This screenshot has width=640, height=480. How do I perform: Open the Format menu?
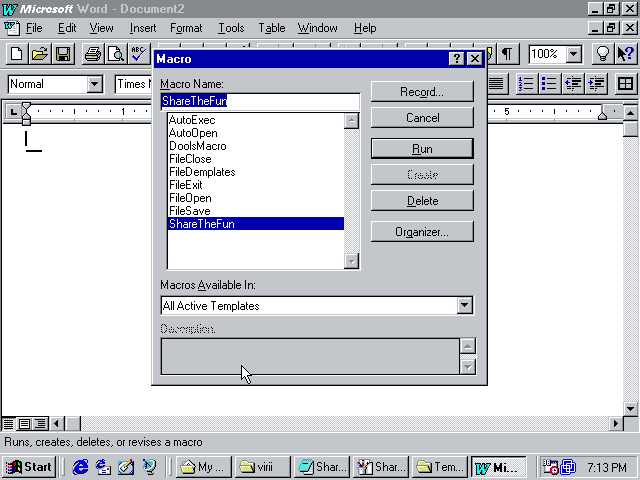186,28
